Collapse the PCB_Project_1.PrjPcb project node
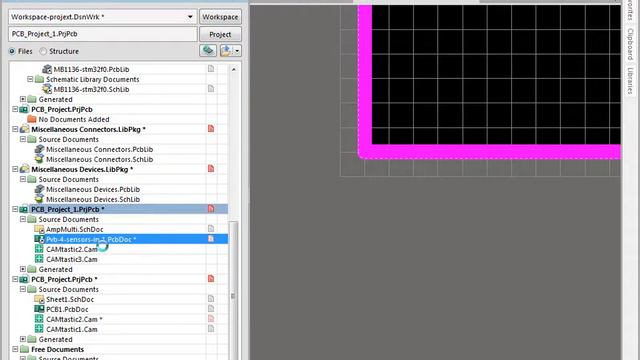 click(x=15, y=209)
